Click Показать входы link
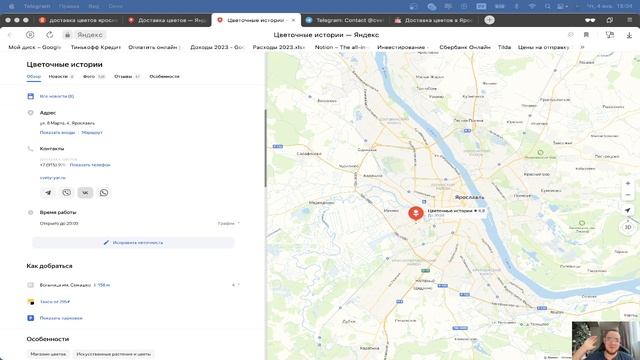The image size is (640, 360). [58, 133]
